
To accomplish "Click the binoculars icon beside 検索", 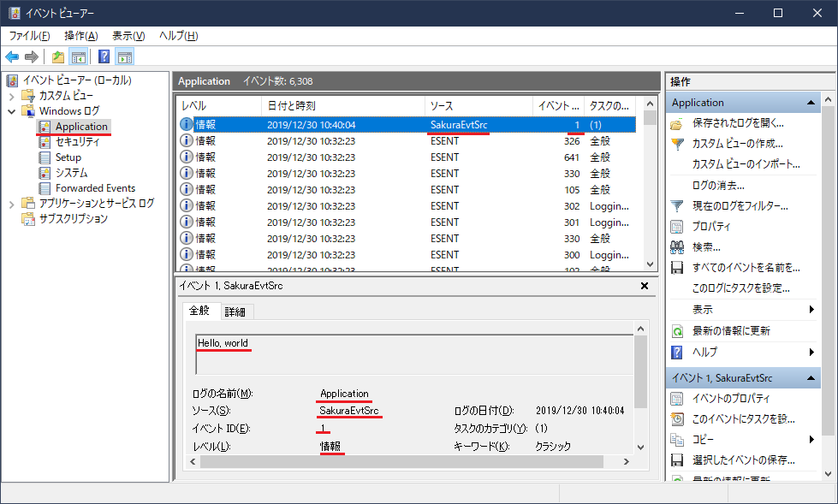I will click(677, 248).
